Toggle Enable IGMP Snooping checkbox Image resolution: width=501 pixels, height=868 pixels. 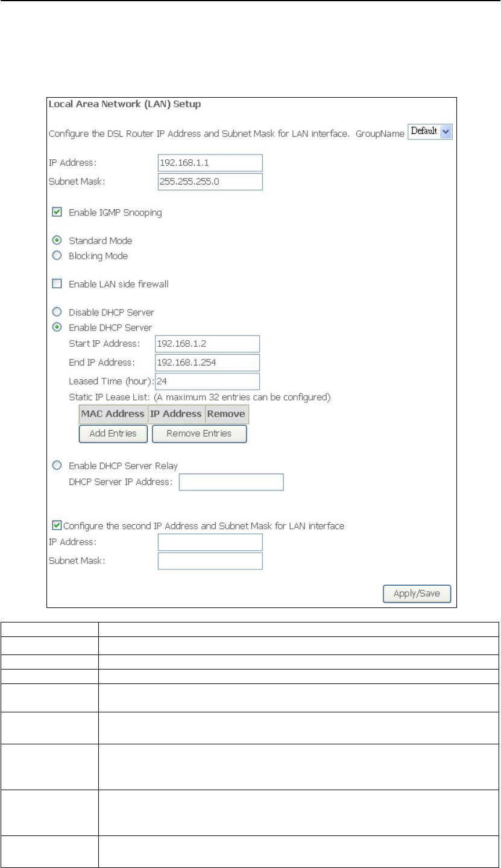click(57, 212)
